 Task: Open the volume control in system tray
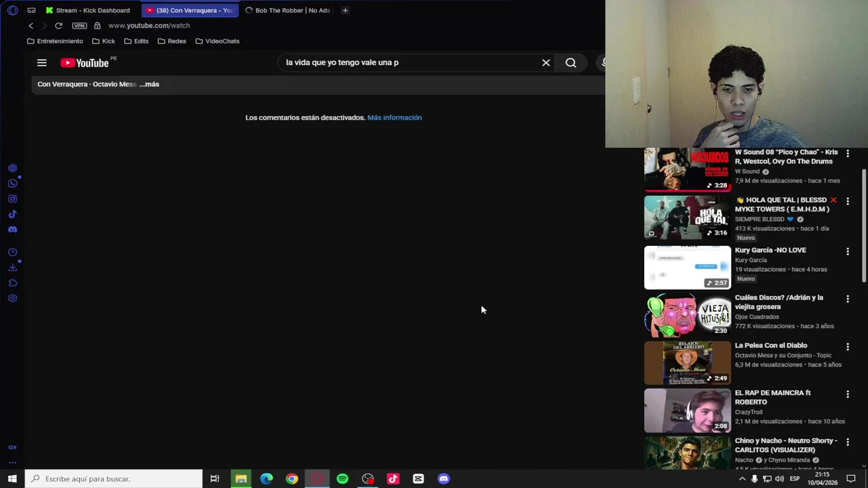[779, 479]
